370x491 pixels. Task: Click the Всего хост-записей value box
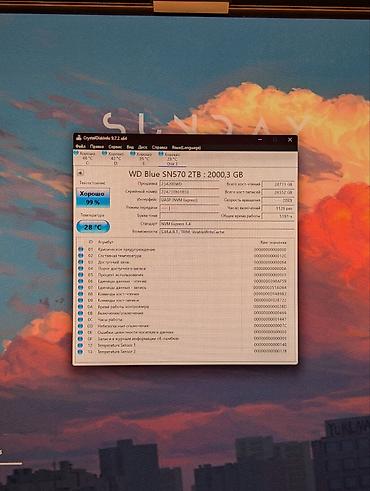tap(278, 192)
